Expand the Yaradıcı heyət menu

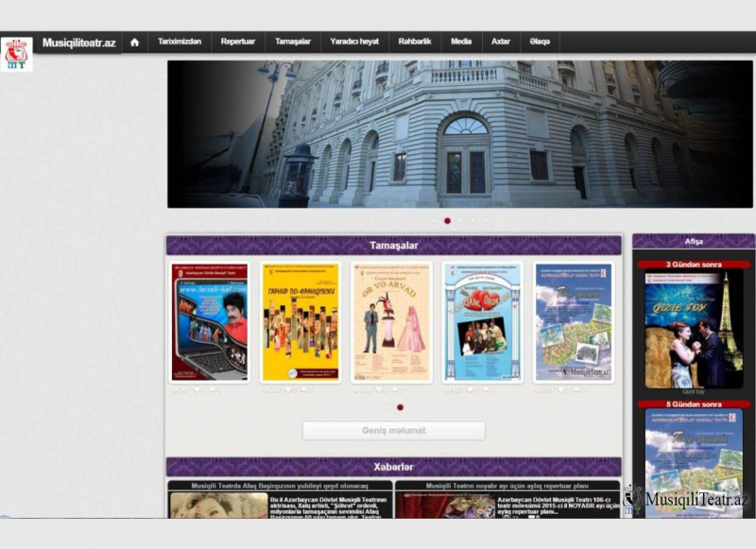(x=354, y=43)
